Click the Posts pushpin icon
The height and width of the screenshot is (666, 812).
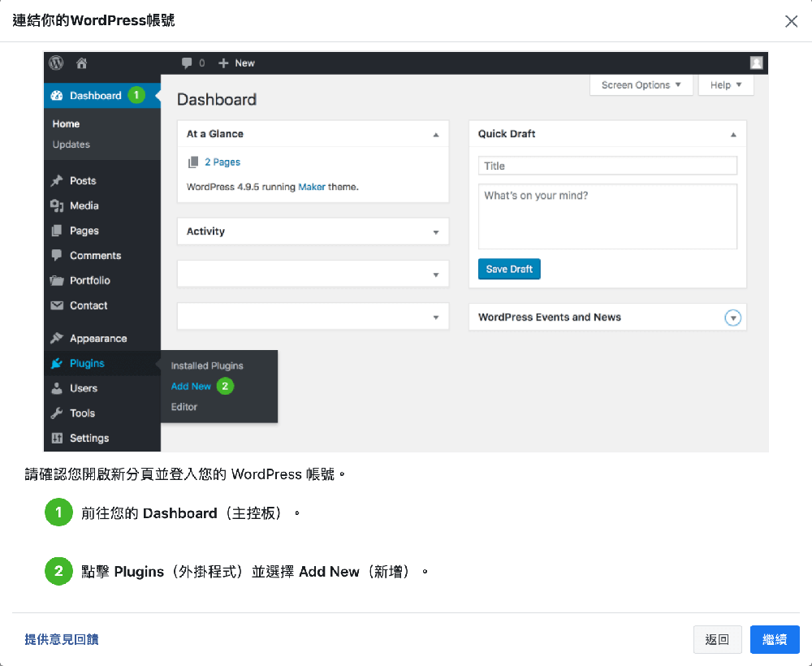coord(57,181)
